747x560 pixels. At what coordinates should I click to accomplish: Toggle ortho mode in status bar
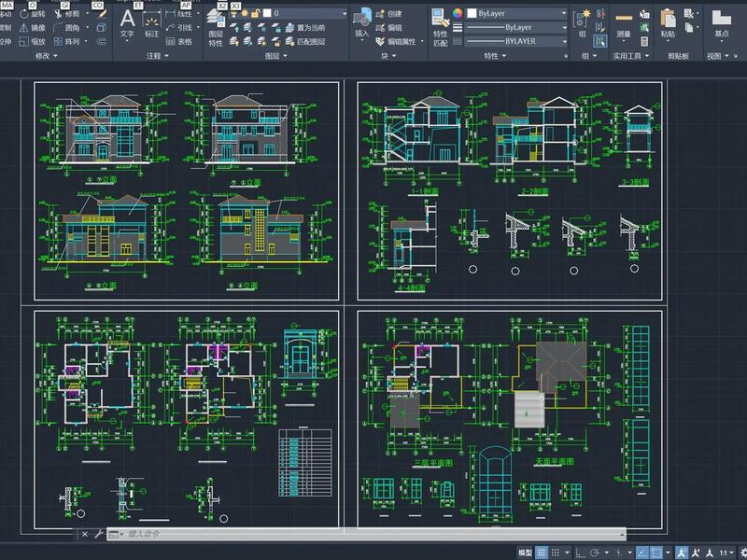pyautogui.click(x=580, y=553)
